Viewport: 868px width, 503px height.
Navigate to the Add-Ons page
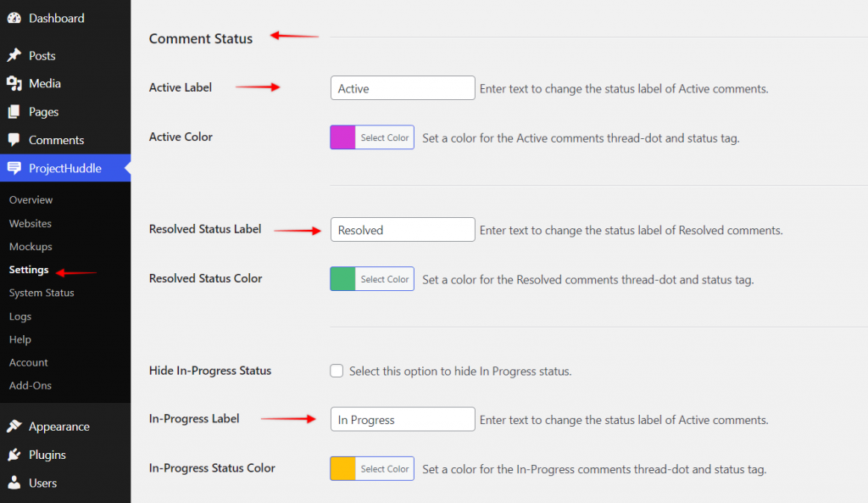32,385
